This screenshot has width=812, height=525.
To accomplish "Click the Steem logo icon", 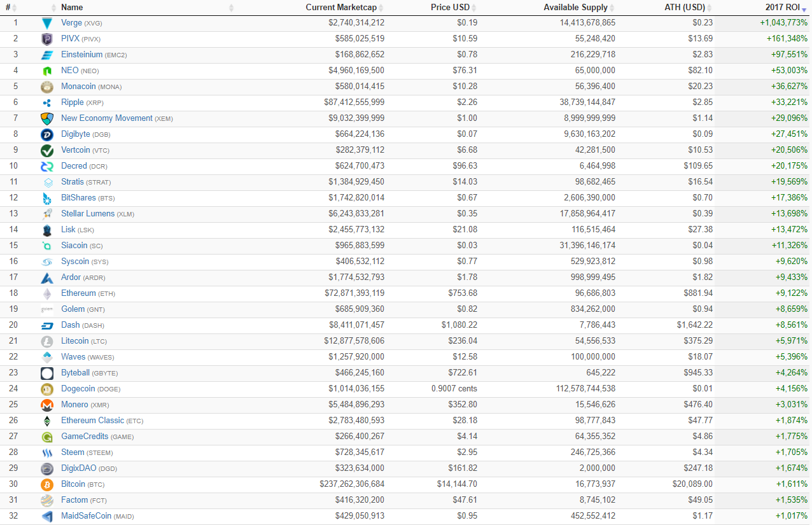I will pyautogui.click(x=47, y=452).
